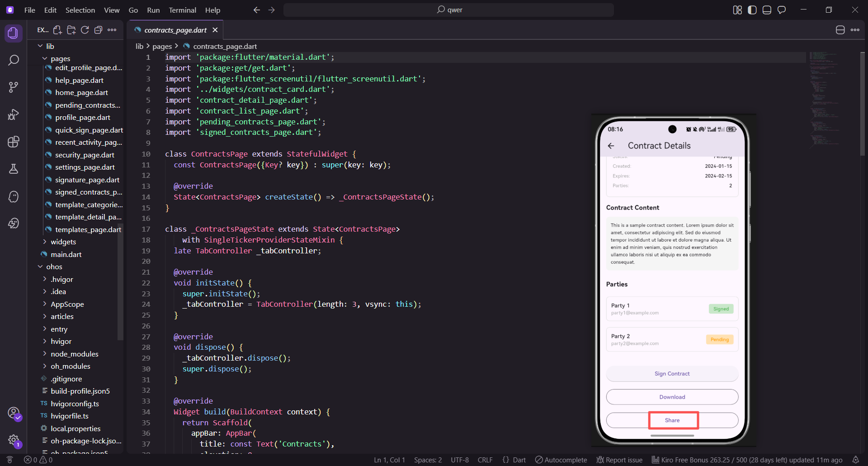Select the contracts_page.dart editor tab
This screenshot has height=466, width=868.
coord(175,30)
